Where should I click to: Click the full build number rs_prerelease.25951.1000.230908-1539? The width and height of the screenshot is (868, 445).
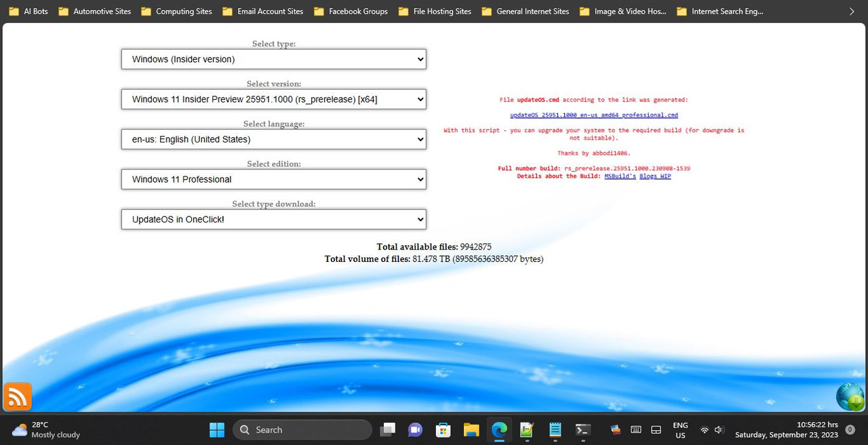(x=627, y=168)
